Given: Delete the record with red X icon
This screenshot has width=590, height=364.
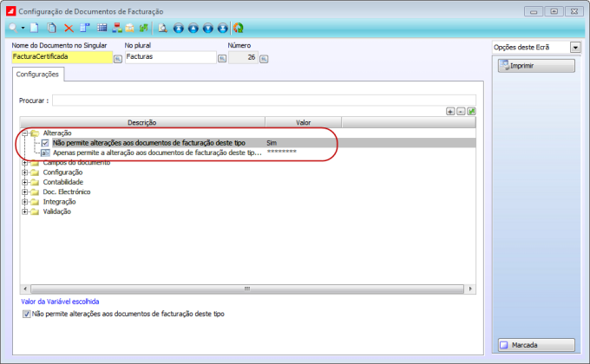Looking at the screenshot, I should click(69, 29).
